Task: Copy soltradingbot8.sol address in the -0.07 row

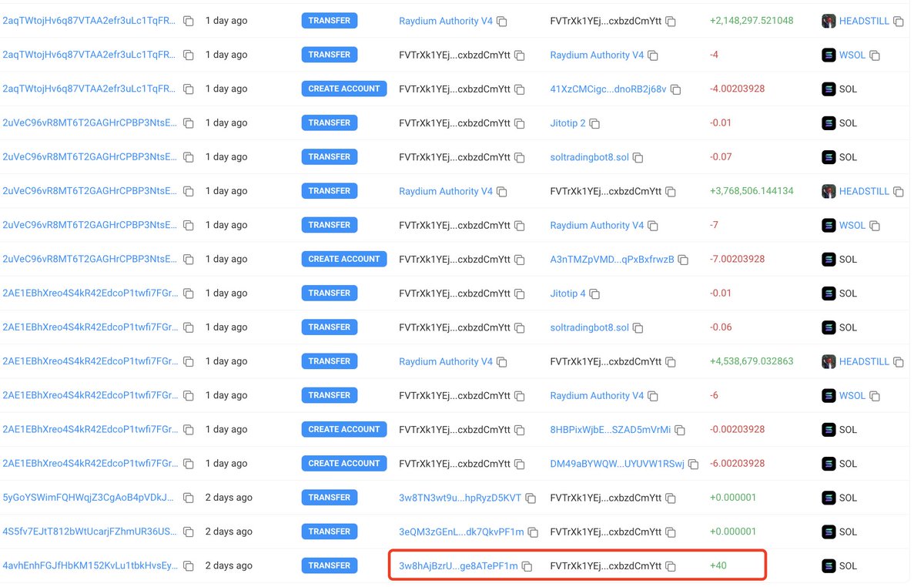Action: 638,157
